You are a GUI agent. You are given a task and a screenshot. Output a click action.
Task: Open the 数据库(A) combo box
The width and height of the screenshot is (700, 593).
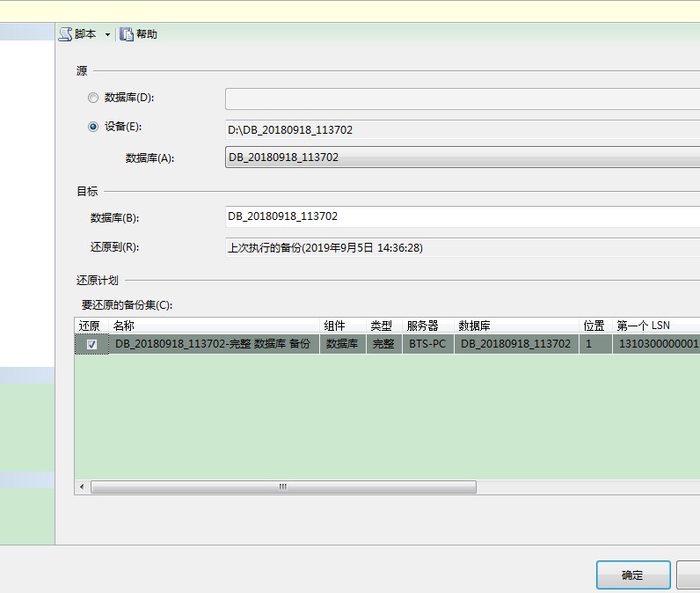coord(463,157)
